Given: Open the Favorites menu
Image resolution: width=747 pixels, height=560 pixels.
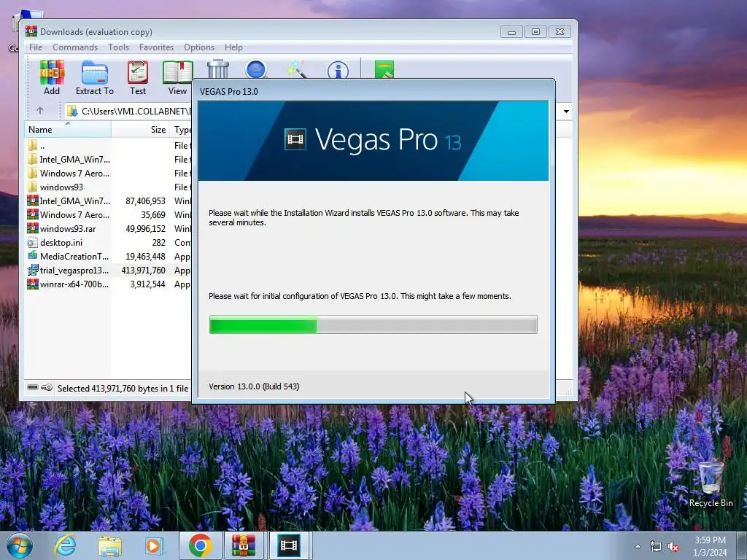Looking at the screenshot, I should tap(156, 47).
